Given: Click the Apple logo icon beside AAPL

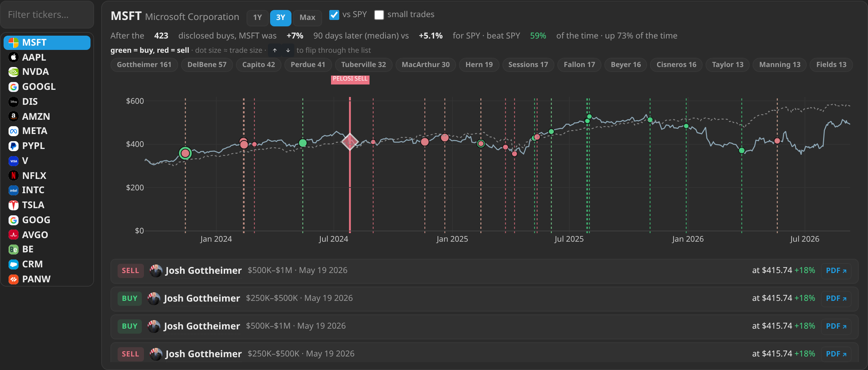Looking at the screenshot, I should [14, 57].
